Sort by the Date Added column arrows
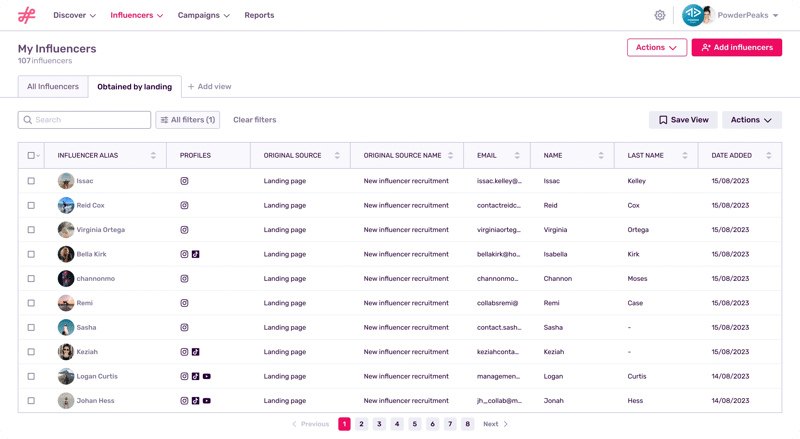The image size is (800, 439). click(768, 156)
